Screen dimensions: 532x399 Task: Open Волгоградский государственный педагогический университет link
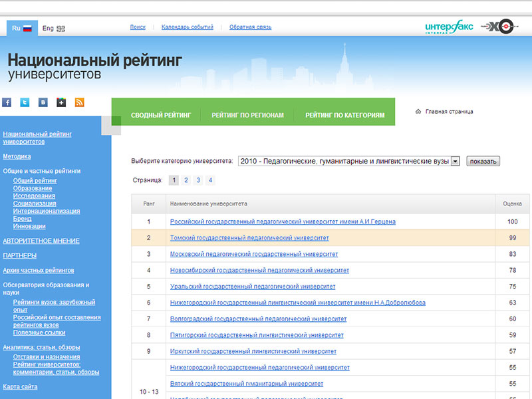coord(258,319)
